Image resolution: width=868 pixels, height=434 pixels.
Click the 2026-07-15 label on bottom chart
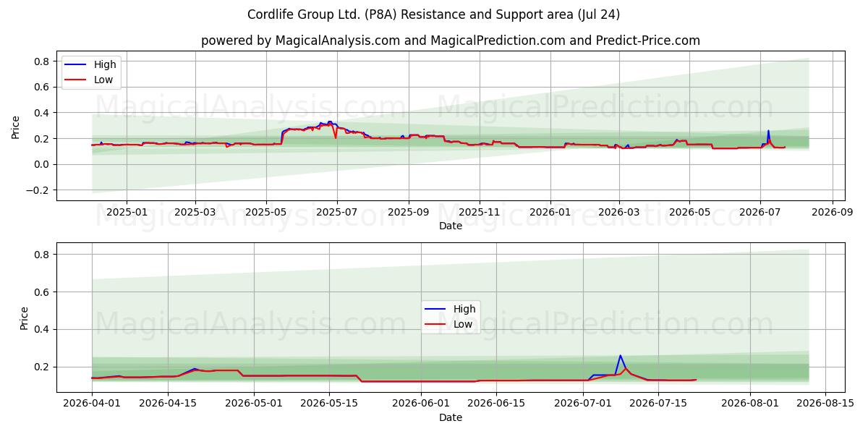pos(658,404)
